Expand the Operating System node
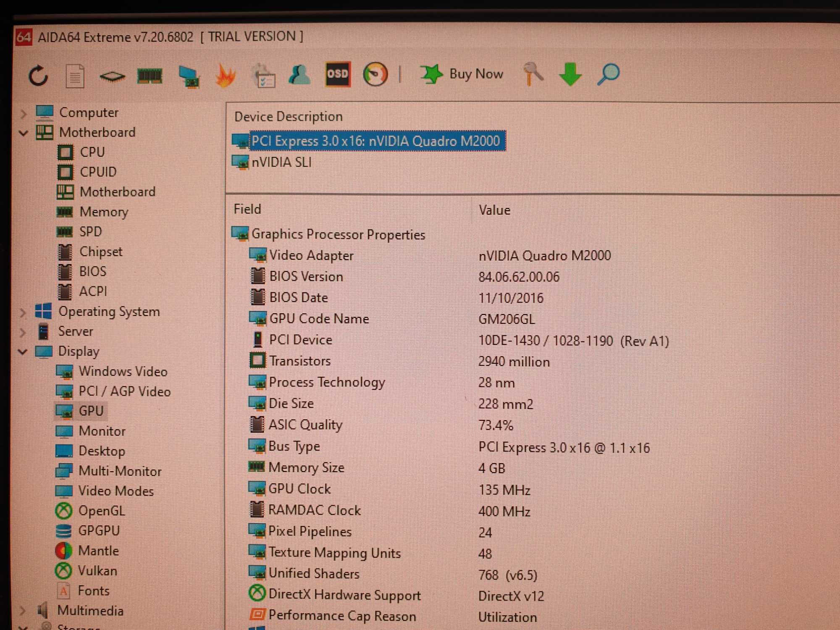Screen dimensions: 840x630 (23, 312)
